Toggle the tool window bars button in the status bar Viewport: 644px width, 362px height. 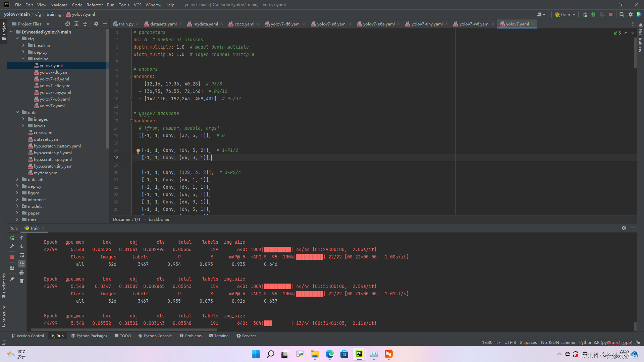tap(4, 343)
